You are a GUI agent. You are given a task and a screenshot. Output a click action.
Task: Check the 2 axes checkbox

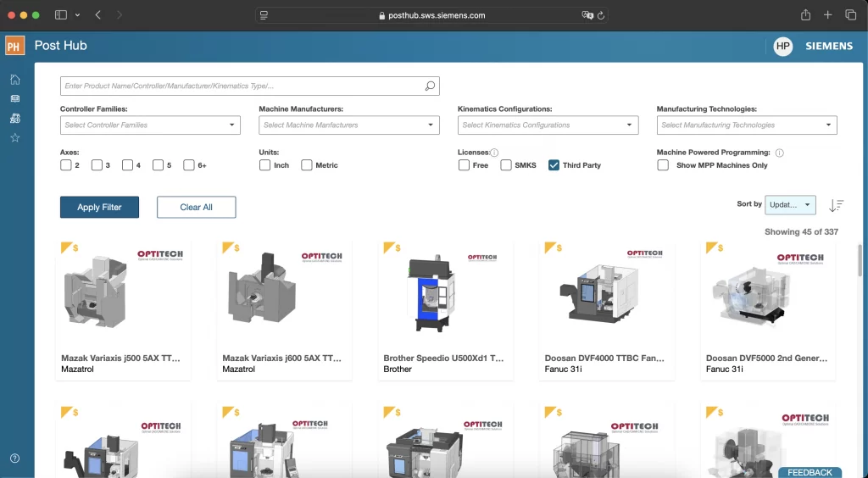click(66, 165)
